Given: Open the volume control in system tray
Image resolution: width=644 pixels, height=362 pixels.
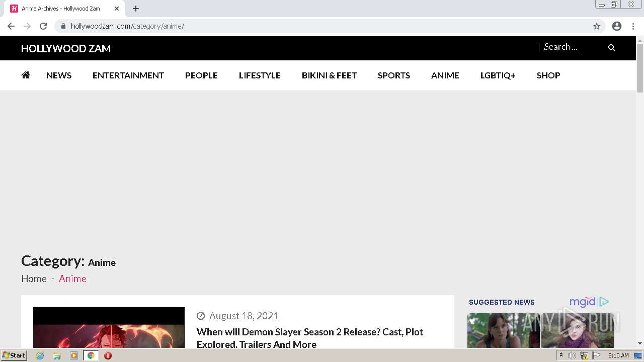Looking at the screenshot, I should [572, 355].
